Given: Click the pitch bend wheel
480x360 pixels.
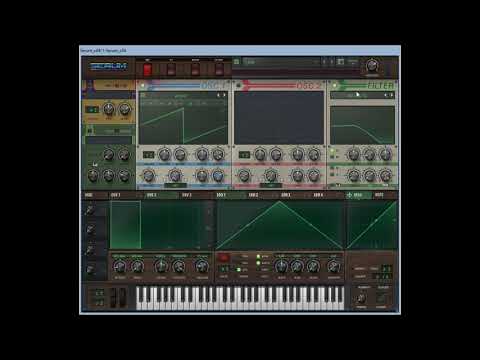Looking at the screenshot, I should (x=114, y=298).
